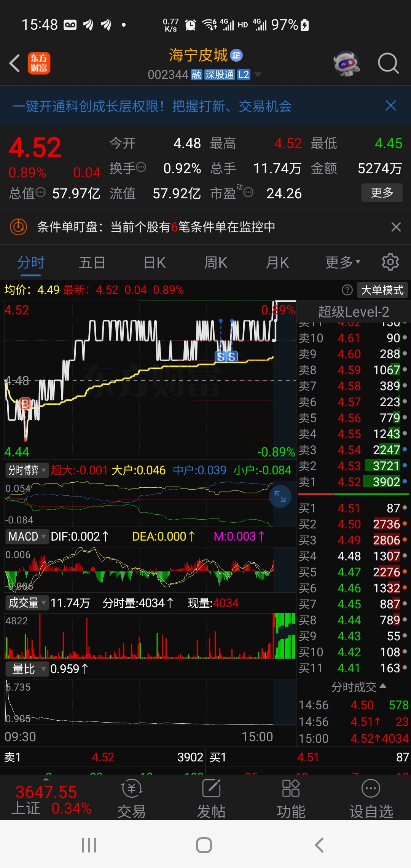
Task: Tap the Android back navigation button
Action: point(319,845)
